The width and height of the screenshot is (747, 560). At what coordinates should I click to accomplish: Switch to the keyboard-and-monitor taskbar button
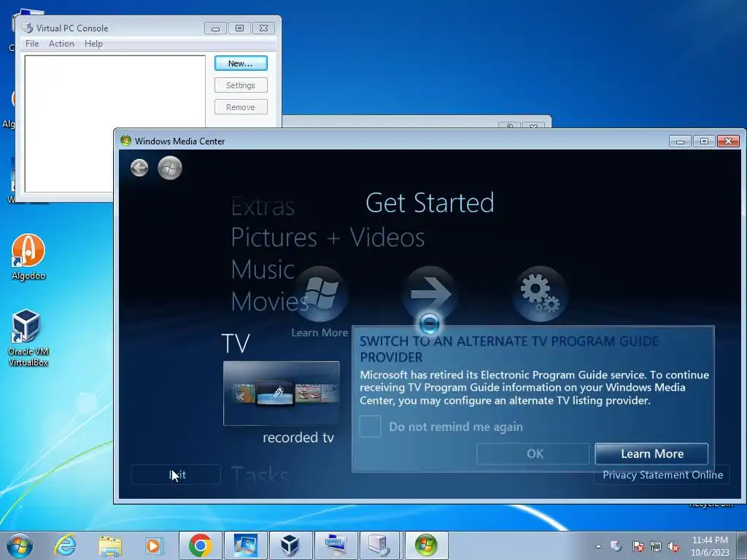[x=336, y=545]
